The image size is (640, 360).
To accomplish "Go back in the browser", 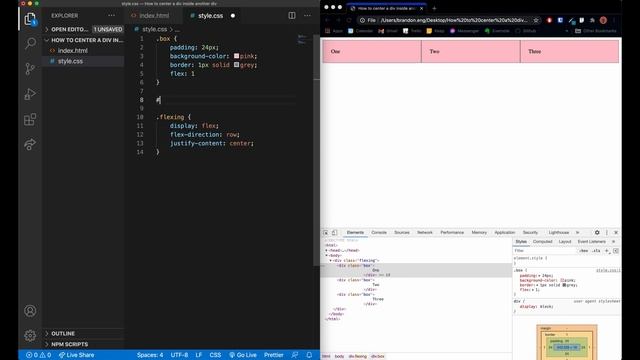I will click(x=327, y=20).
